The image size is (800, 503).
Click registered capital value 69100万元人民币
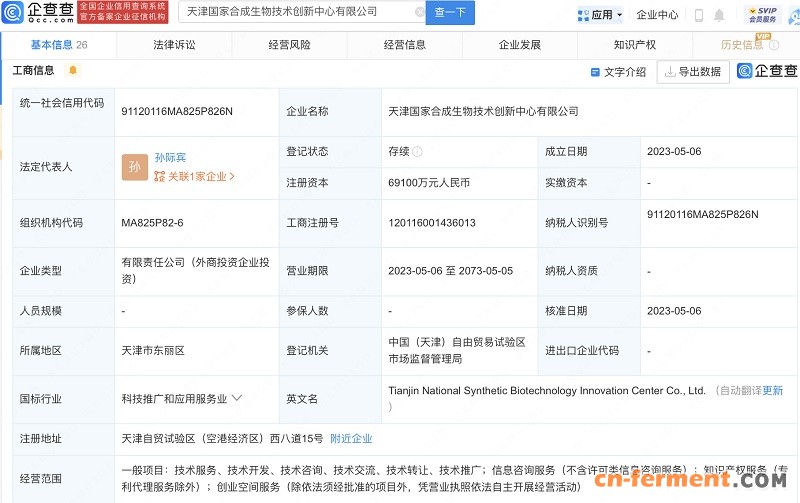429,183
